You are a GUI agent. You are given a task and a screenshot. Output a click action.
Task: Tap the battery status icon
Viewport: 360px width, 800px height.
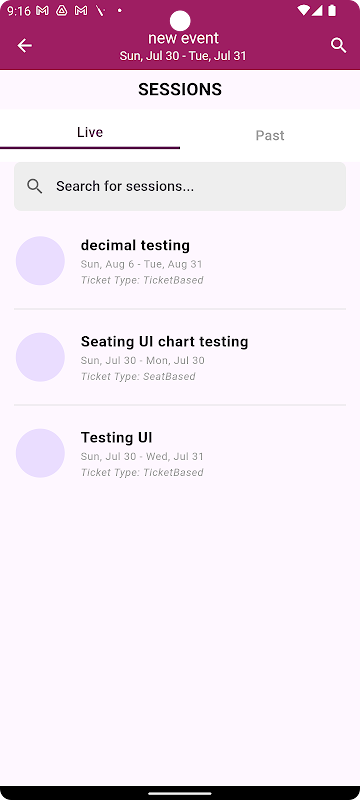[x=332, y=10]
